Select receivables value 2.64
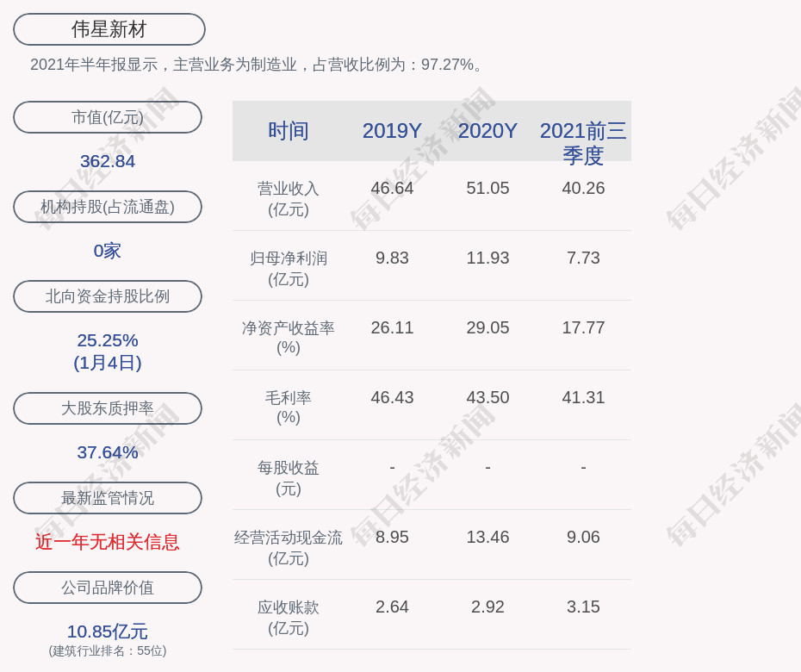The width and height of the screenshot is (801, 672). click(x=392, y=607)
